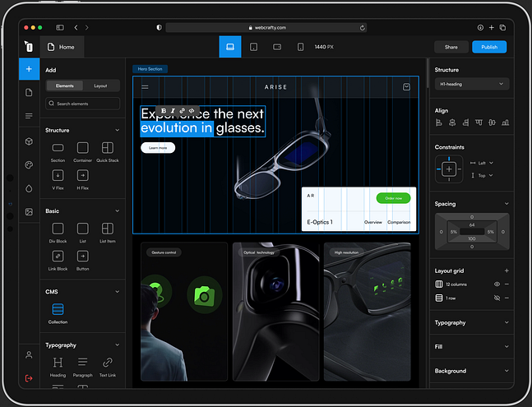Open the H1-heading structure dropdown
The height and width of the screenshot is (407, 532).
pyautogui.click(x=472, y=84)
